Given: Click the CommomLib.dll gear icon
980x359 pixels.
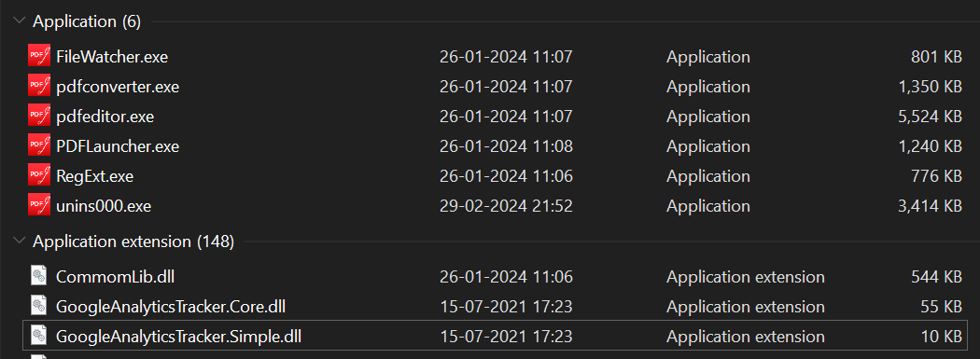Looking at the screenshot, I should (39, 276).
